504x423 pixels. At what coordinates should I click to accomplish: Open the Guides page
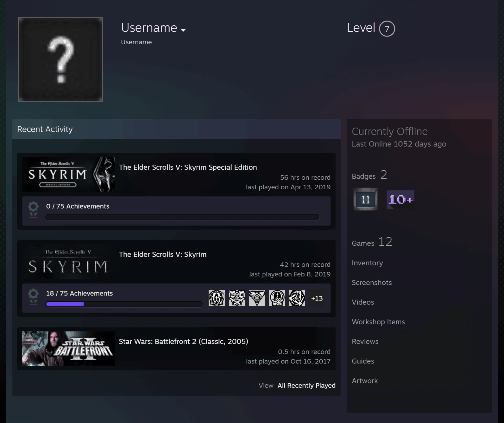363,361
